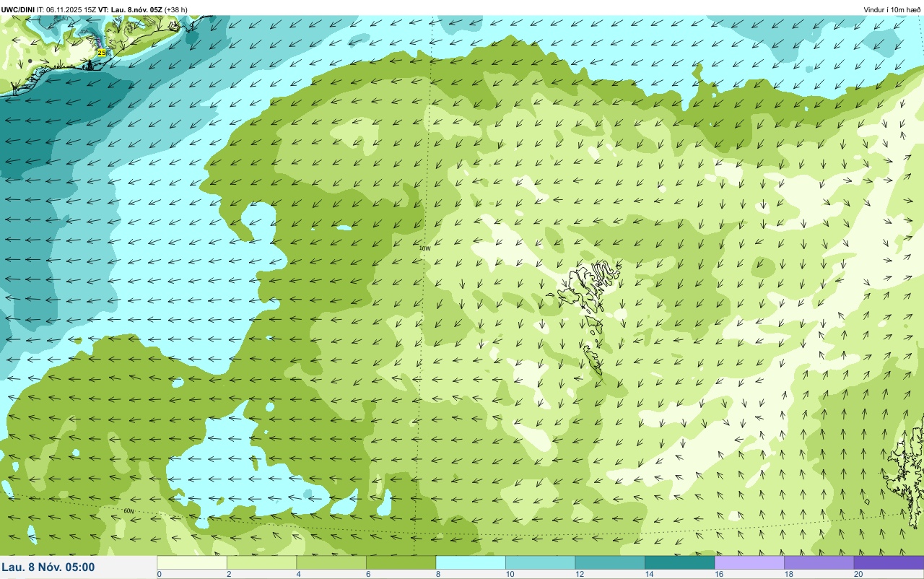The width and height of the screenshot is (924, 579).
Task: Click the yellow '25' wind value marker
Action: 101,53
